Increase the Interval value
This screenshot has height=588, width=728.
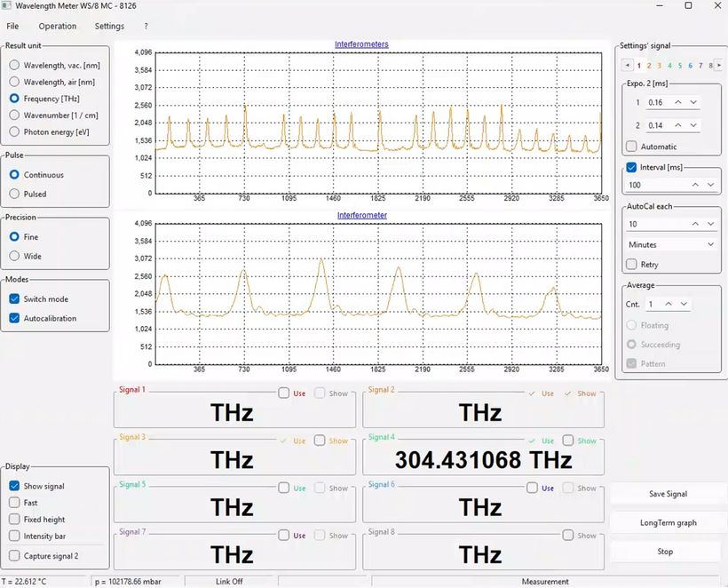[x=695, y=185]
